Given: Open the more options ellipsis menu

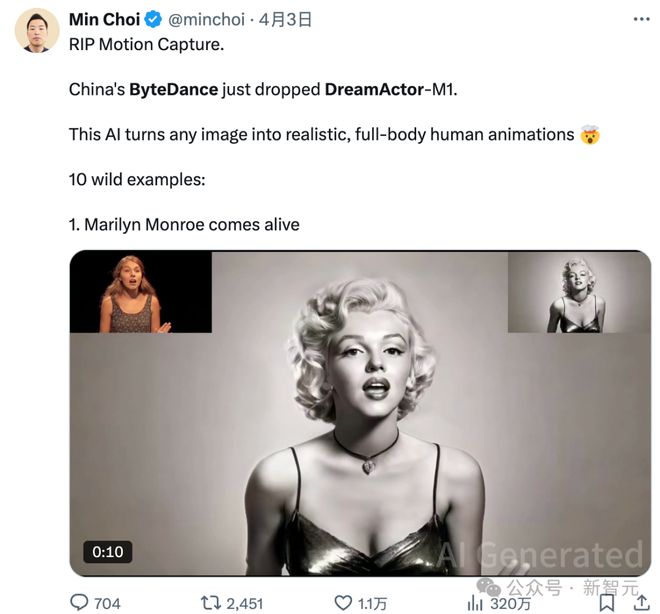Looking at the screenshot, I should [640, 19].
